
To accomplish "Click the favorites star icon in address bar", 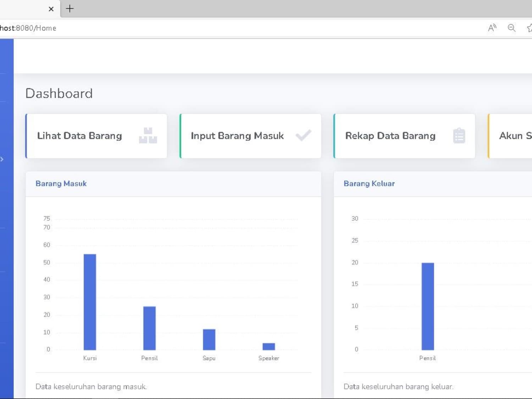I will 529,28.
